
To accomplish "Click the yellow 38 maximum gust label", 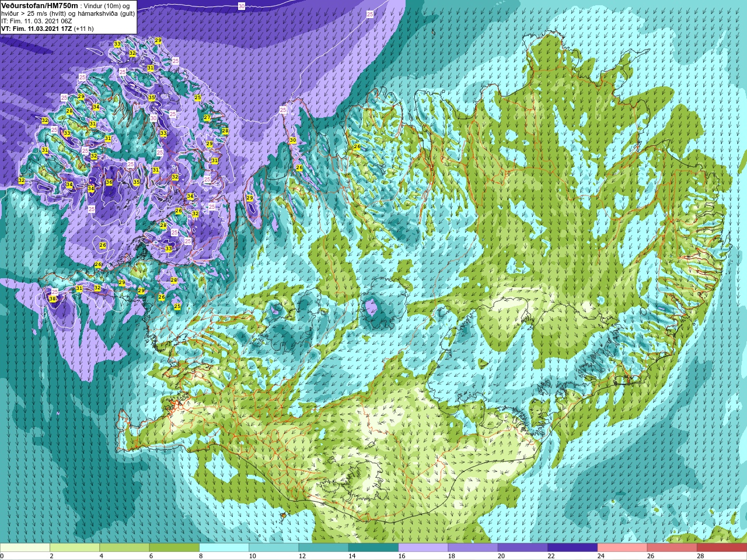I will (x=53, y=299).
